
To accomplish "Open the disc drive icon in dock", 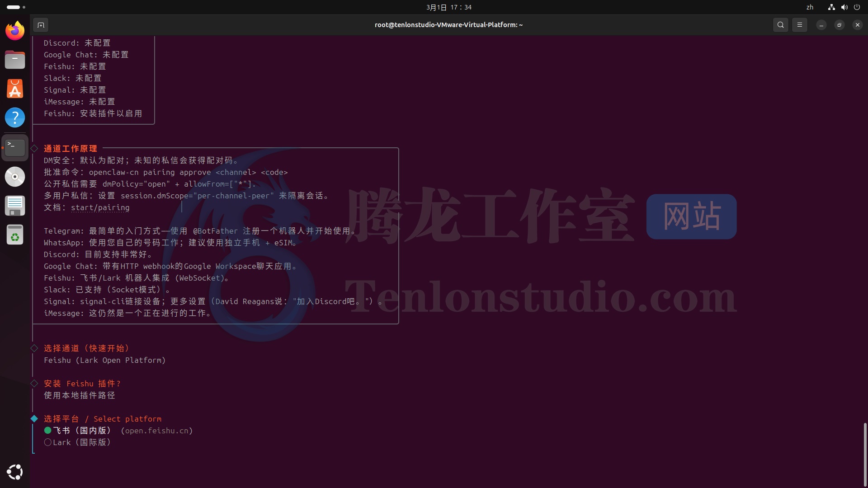I will [x=15, y=177].
